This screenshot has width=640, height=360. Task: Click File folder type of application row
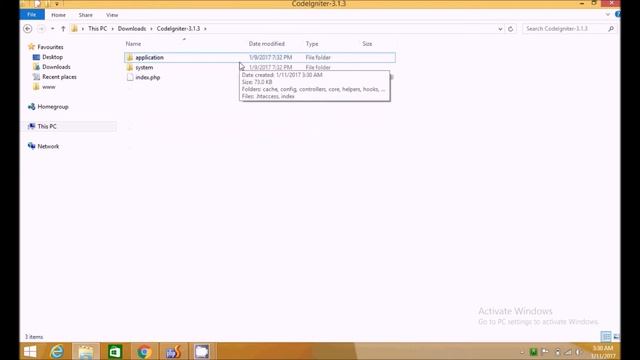[318, 58]
